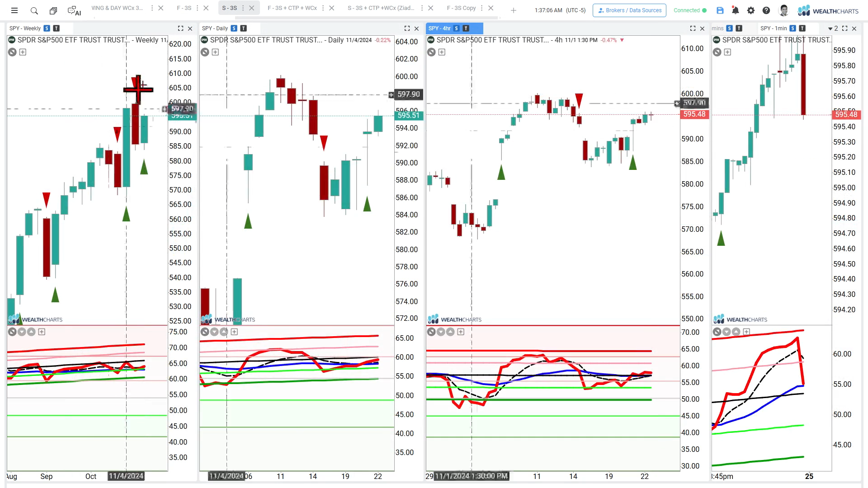Click the 597.90 crosshair price label on Daily
Viewport: 868px width, 488px height.
tap(409, 94)
